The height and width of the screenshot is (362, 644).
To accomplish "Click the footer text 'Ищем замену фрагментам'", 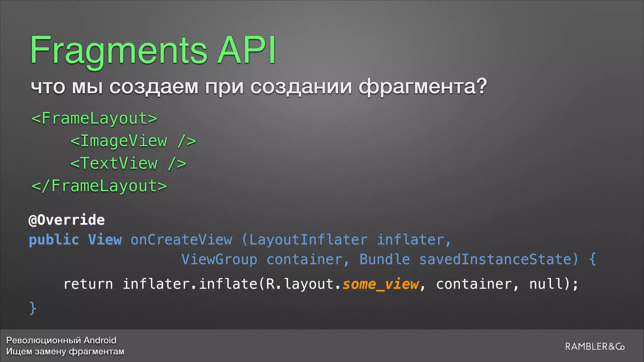I will [65, 352].
